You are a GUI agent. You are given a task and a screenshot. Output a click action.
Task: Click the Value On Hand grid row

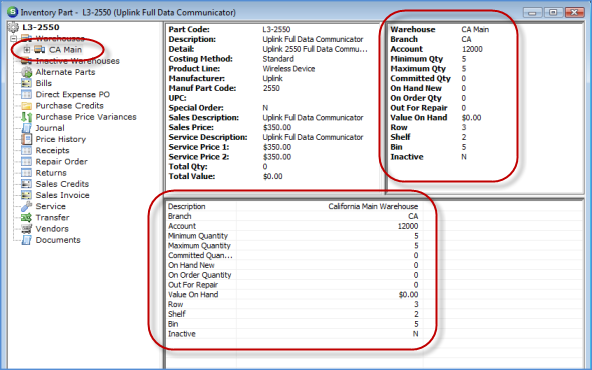pyautogui.click(x=293, y=294)
